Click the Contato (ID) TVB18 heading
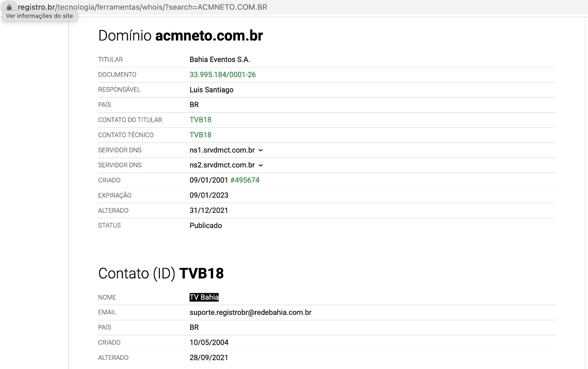This screenshot has height=369, width=588. click(x=161, y=273)
